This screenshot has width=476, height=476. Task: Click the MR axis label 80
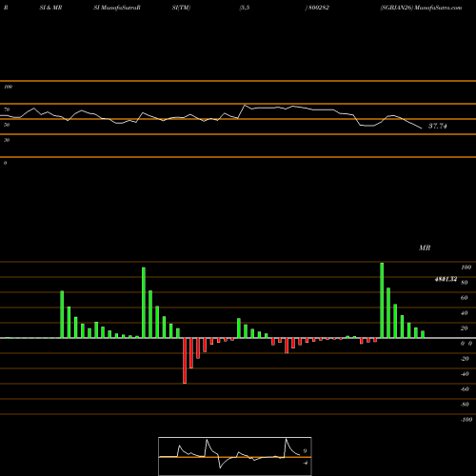(465, 283)
